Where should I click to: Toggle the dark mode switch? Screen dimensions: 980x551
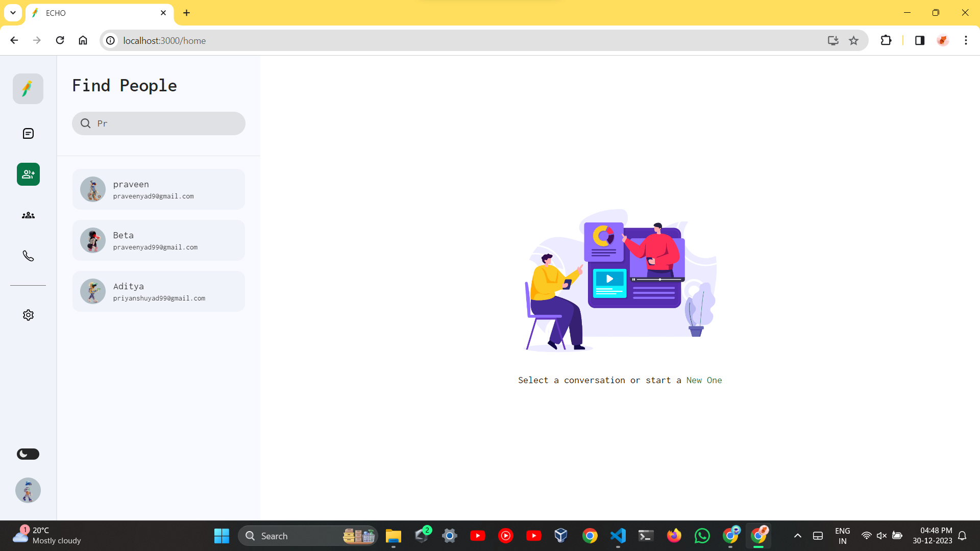coord(28,454)
